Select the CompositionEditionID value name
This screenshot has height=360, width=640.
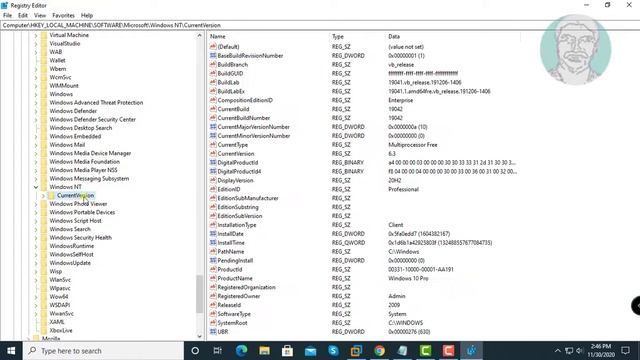point(245,100)
